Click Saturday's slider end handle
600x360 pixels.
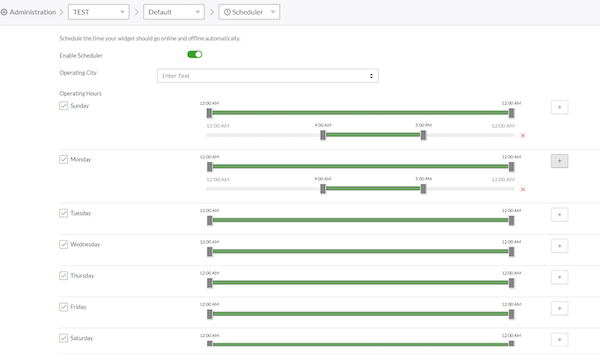(511, 344)
